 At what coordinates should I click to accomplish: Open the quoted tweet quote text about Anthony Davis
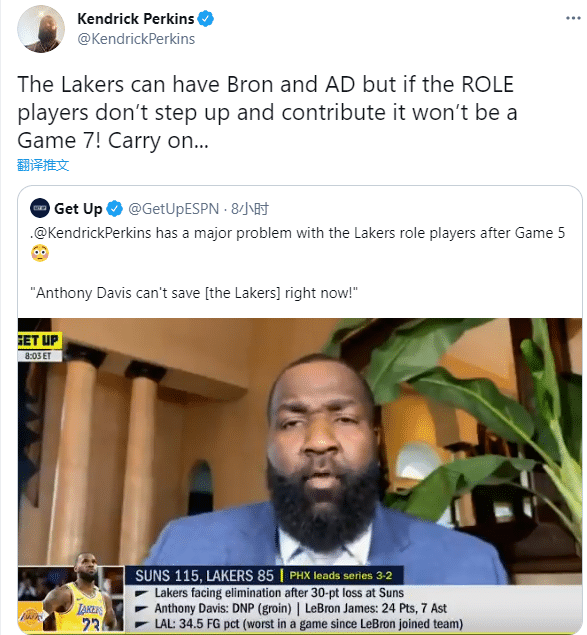click(194, 292)
